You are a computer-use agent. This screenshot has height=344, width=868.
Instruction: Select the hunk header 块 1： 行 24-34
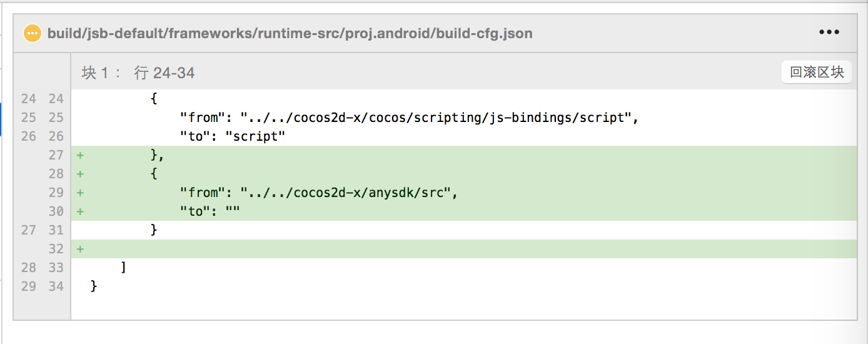pyautogui.click(x=138, y=73)
